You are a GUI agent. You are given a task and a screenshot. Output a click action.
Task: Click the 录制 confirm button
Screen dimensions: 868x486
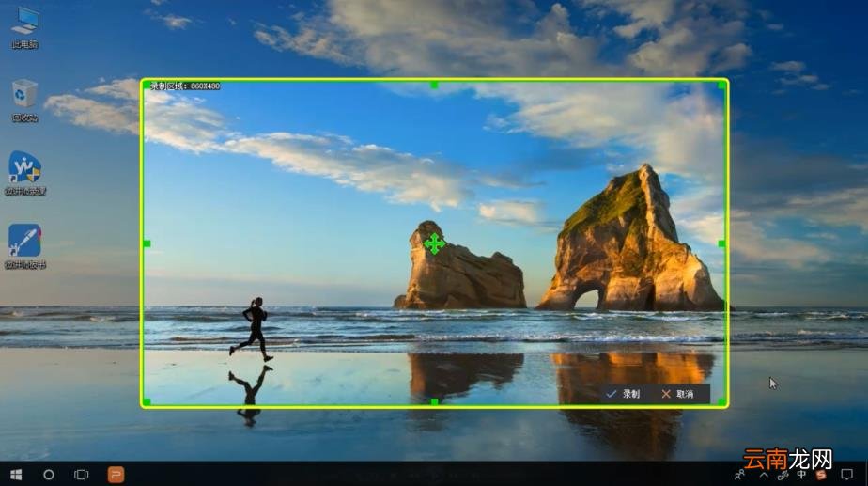click(x=623, y=394)
